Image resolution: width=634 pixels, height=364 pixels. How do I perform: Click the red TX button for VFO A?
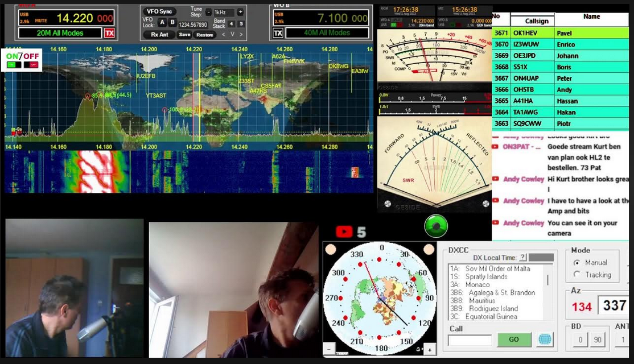click(109, 33)
